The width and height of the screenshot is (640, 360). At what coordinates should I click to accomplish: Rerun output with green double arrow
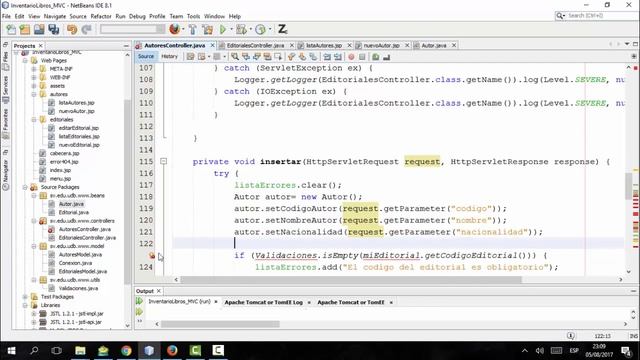click(139, 301)
